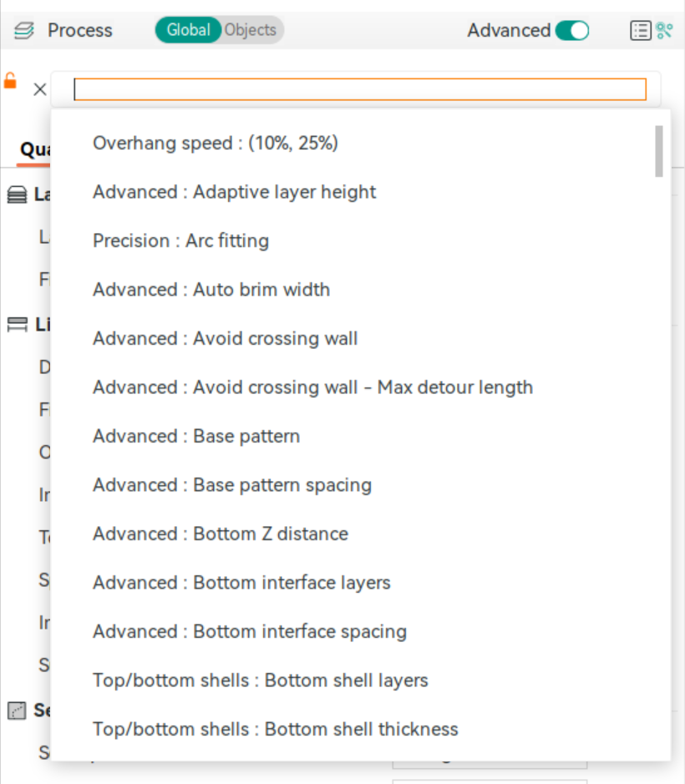This screenshot has height=784, width=685.
Task: Select Advanced : Base pattern option
Action: [x=196, y=436]
